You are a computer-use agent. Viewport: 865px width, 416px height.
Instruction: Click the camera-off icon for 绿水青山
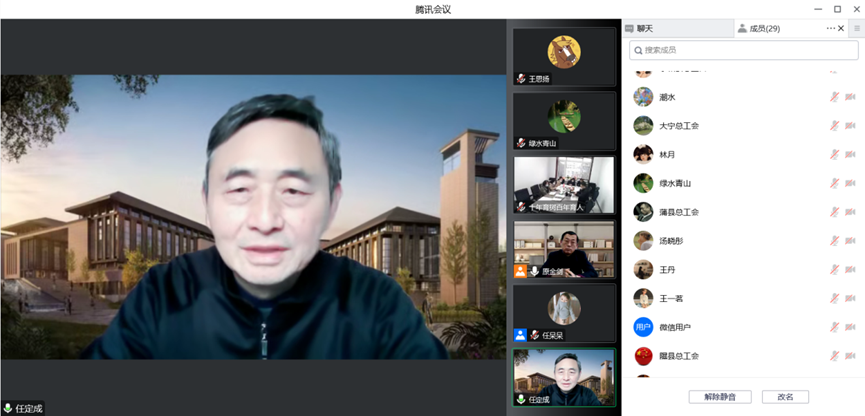point(850,183)
